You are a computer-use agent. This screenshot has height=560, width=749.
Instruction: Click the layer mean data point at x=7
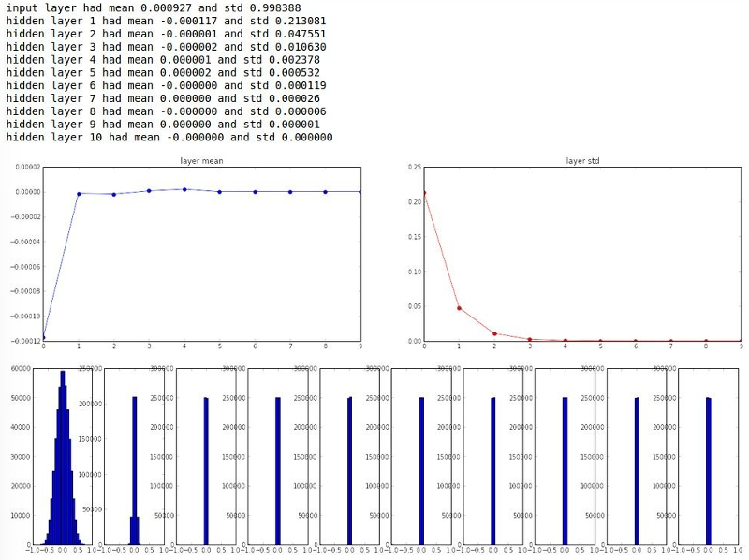[290, 192]
